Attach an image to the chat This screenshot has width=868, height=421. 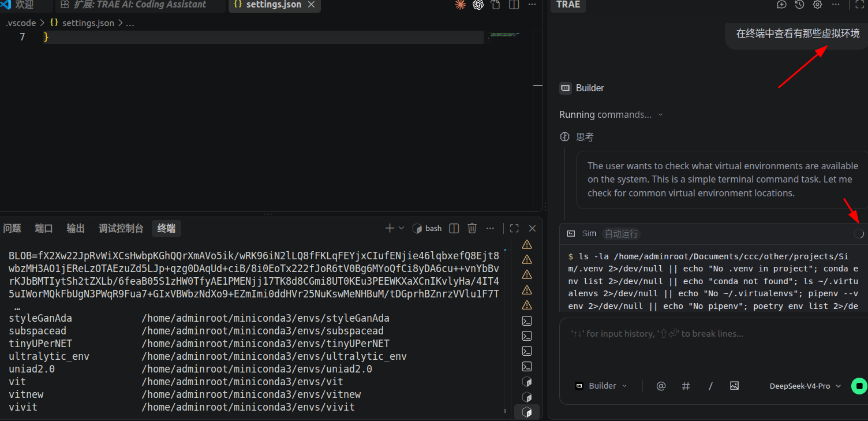[734, 386]
